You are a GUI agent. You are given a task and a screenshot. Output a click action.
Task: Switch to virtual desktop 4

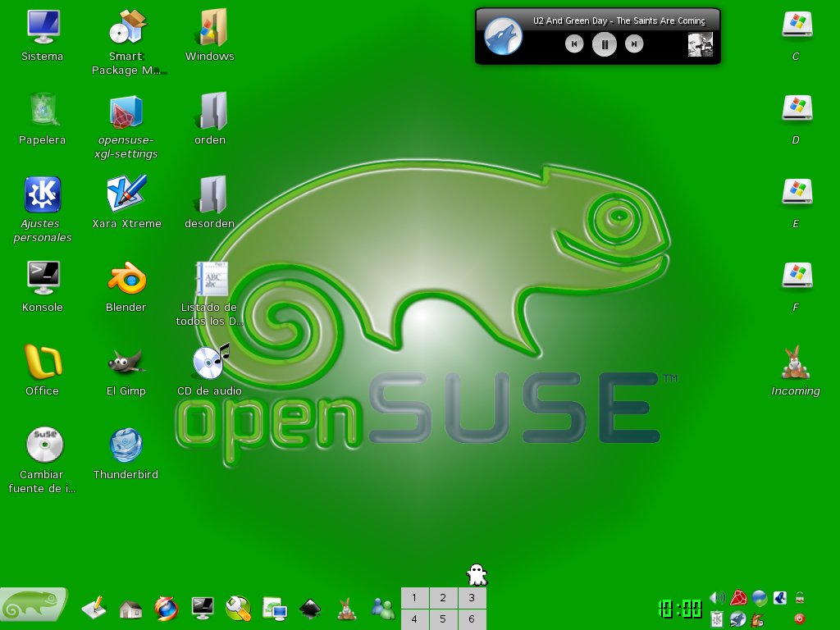click(414, 619)
